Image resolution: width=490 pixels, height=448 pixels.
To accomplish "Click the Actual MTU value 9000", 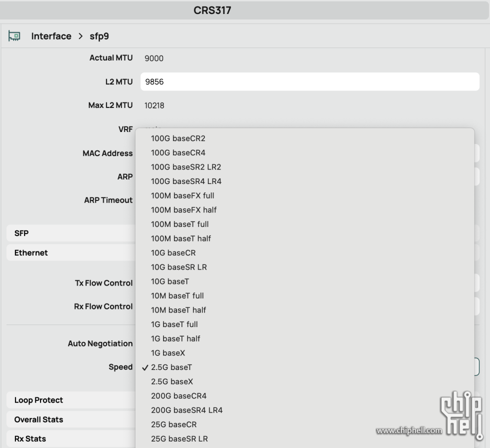I will click(x=154, y=58).
